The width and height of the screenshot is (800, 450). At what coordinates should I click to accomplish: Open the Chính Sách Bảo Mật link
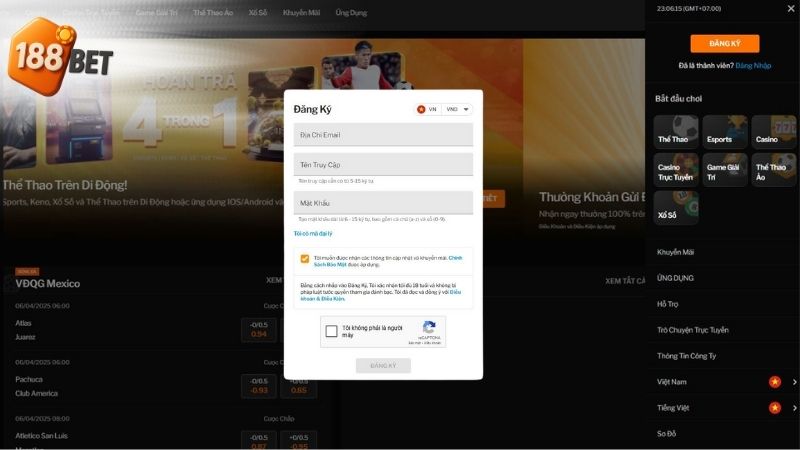click(388, 261)
